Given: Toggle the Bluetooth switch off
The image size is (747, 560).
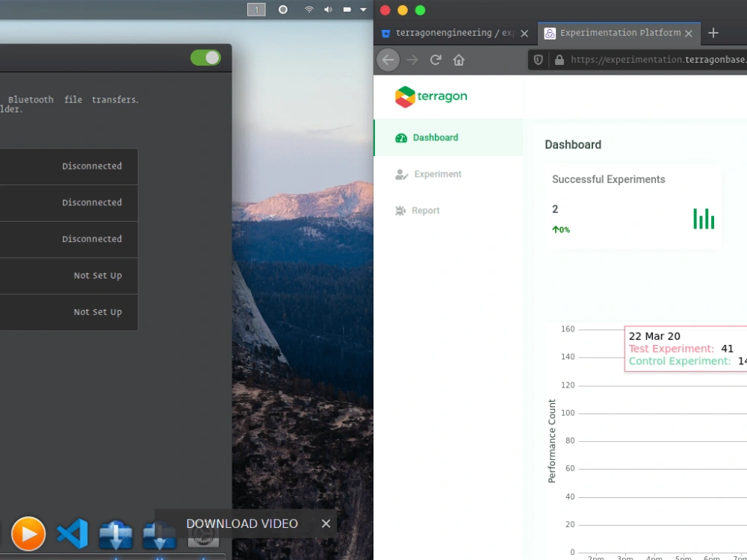Looking at the screenshot, I should (205, 57).
